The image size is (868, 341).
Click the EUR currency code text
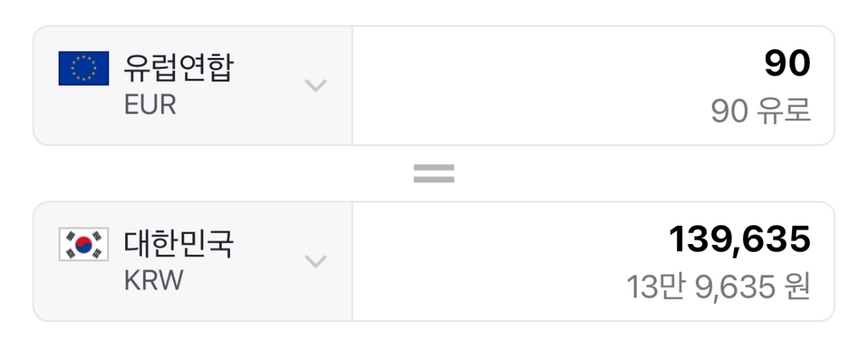coord(150,105)
